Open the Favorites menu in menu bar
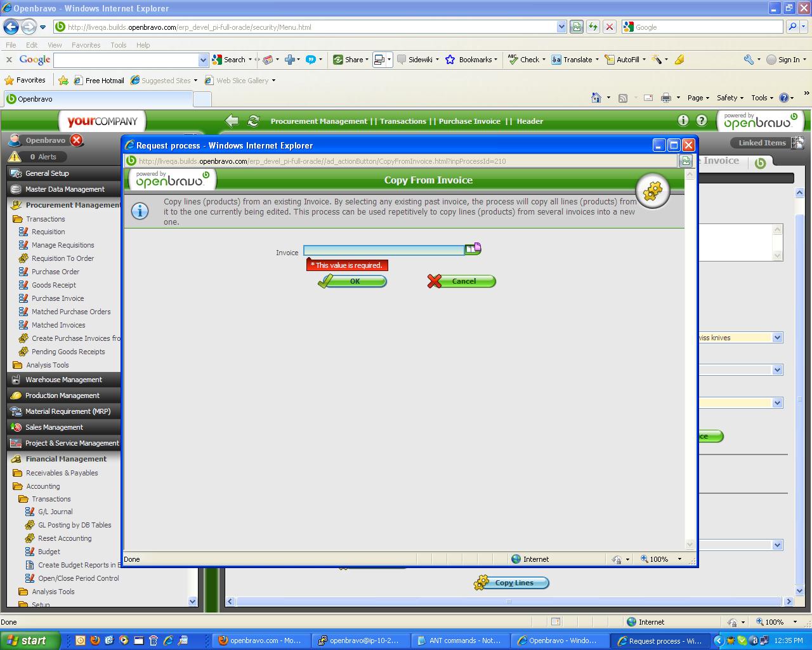812x650 pixels. tap(86, 45)
